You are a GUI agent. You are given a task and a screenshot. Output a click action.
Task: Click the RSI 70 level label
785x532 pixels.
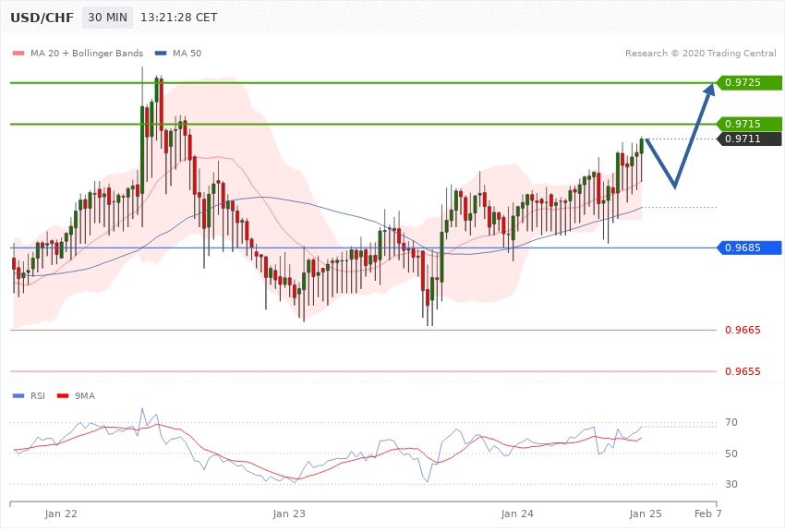731,422
